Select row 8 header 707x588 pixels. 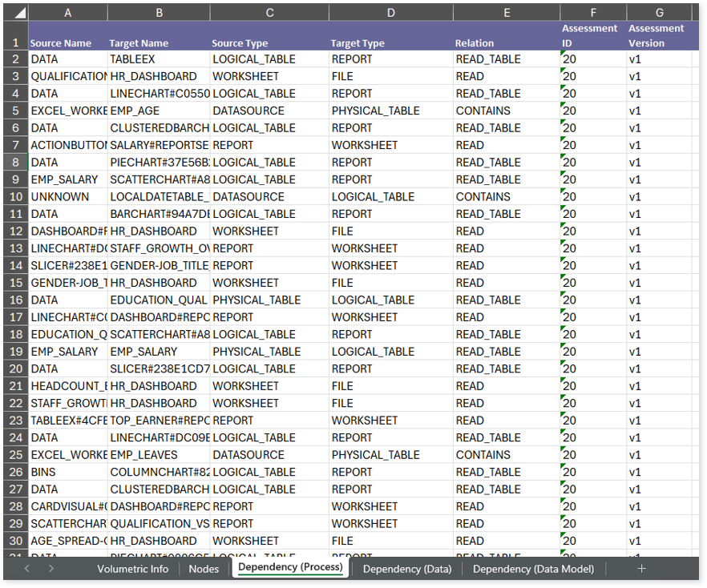pos(16,162)
